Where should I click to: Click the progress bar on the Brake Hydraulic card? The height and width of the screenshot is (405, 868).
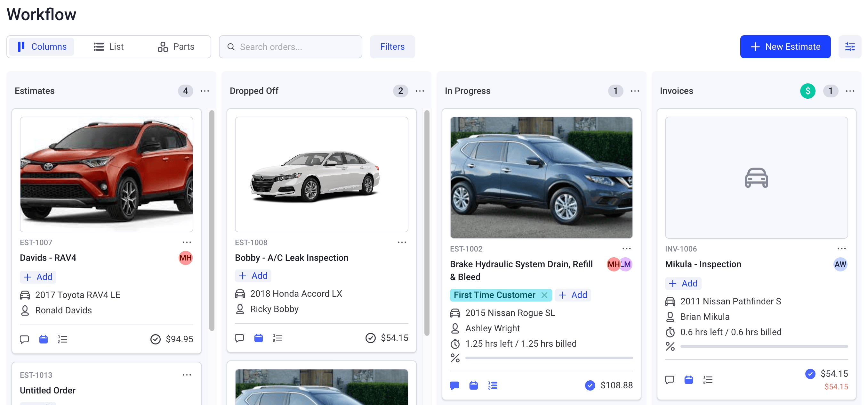coord(549,358)
